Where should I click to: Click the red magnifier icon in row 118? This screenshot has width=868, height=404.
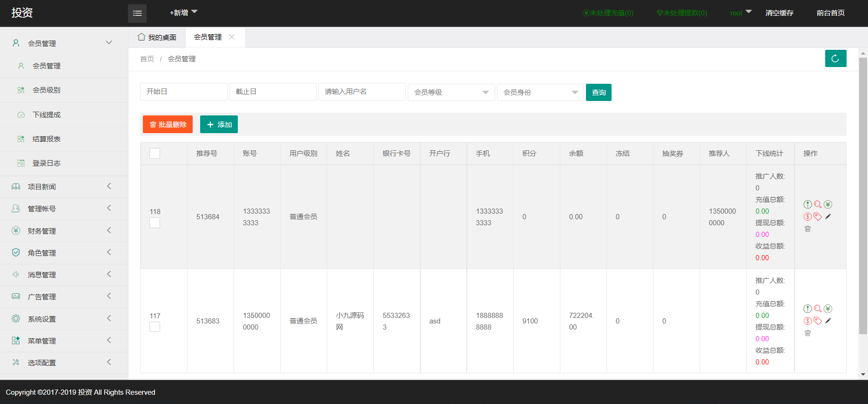point(818,204)
